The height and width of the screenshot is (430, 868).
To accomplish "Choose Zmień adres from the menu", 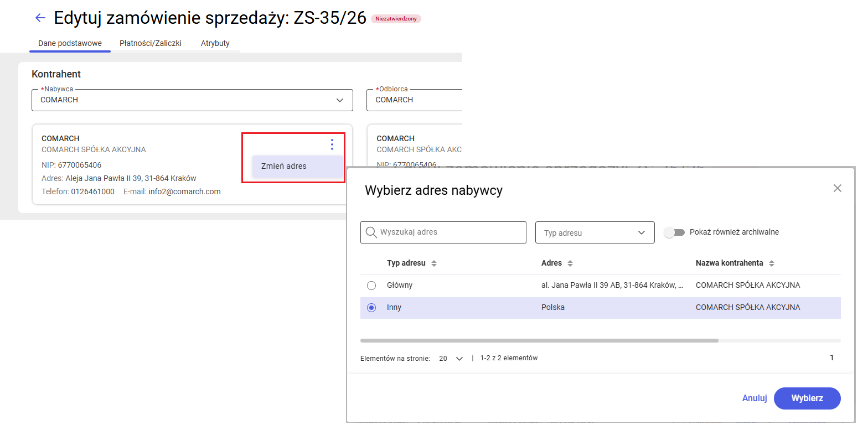I will tap(297, 166).
